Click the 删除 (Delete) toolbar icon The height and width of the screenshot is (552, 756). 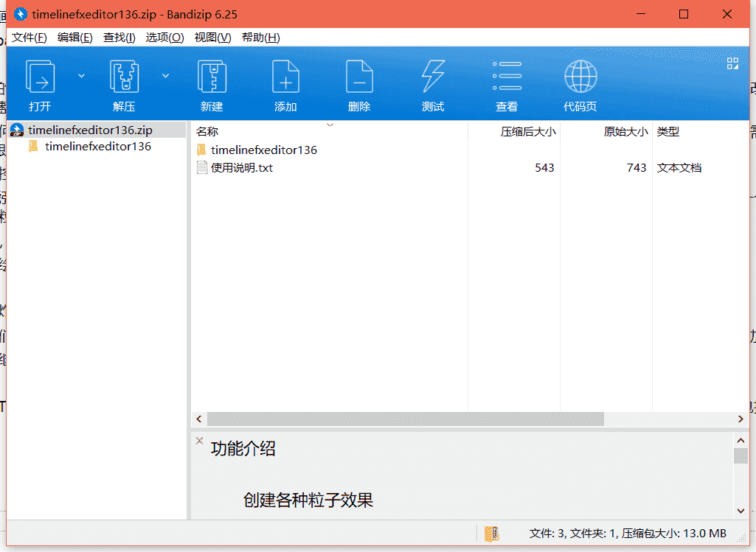tap(359, 77)
